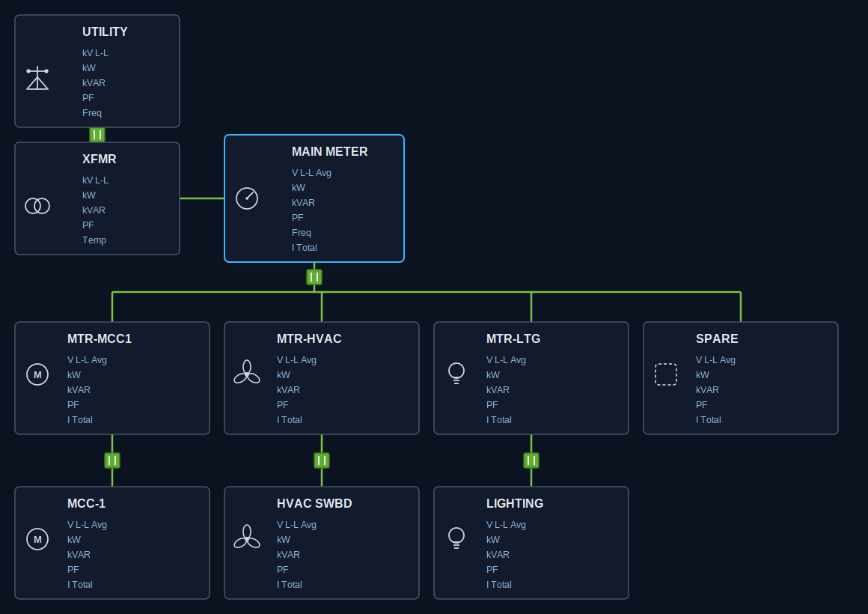
Task: Select the SPARE card title
Action: pyautogui.click(x=718, y=339)
